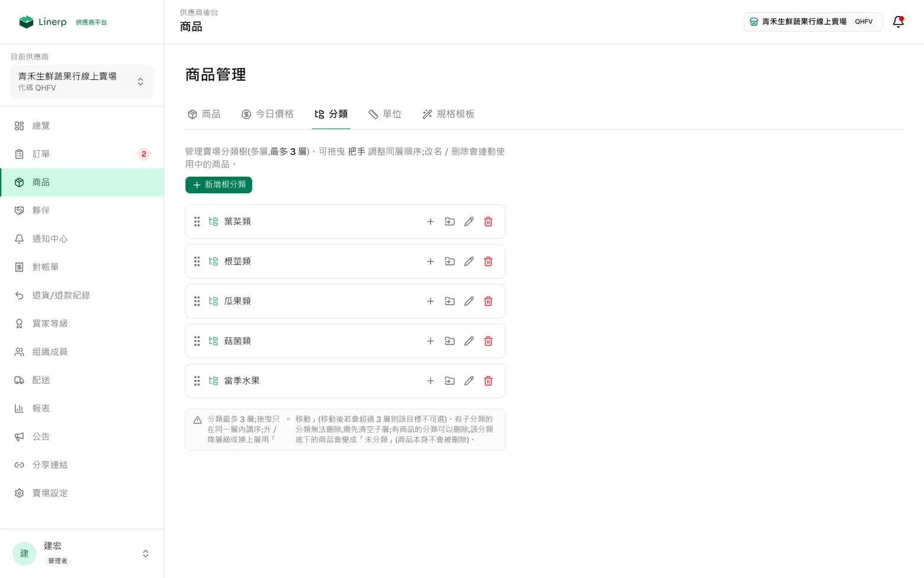Click the 建 user avatar
This screenshot has height=578, width=924.
coord(24,553)
